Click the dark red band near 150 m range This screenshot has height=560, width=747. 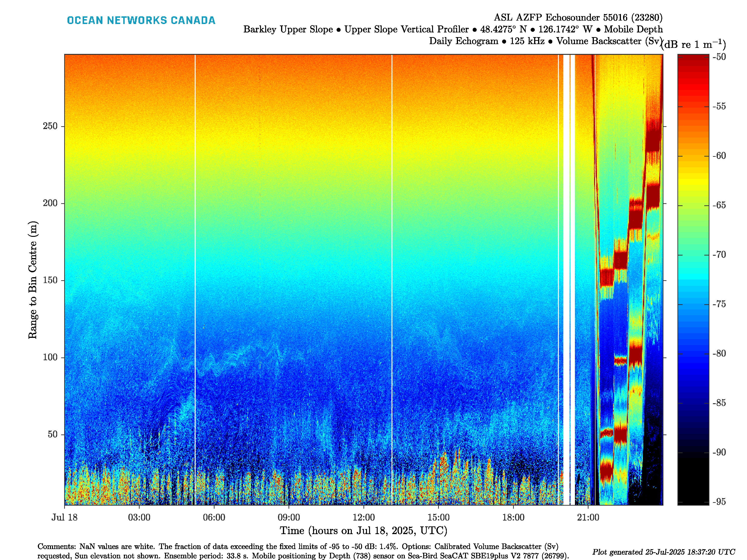607,277
